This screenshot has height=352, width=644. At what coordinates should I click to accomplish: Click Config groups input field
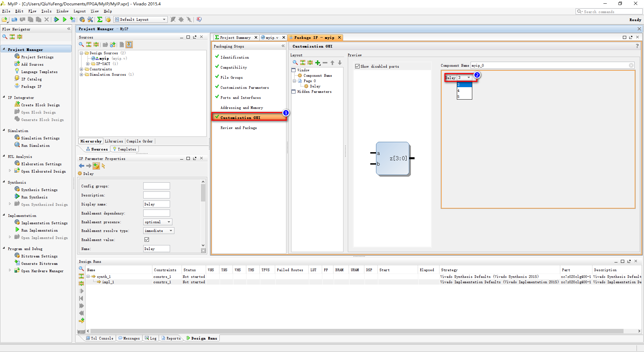[156, 186]
